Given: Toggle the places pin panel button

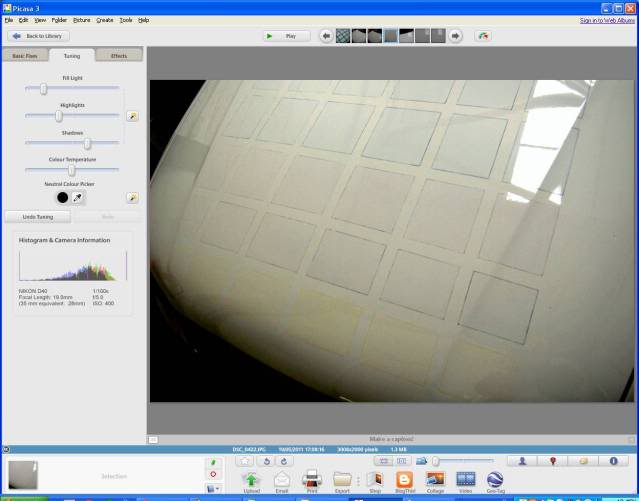Looking at the screenshot, I should 552,461.
